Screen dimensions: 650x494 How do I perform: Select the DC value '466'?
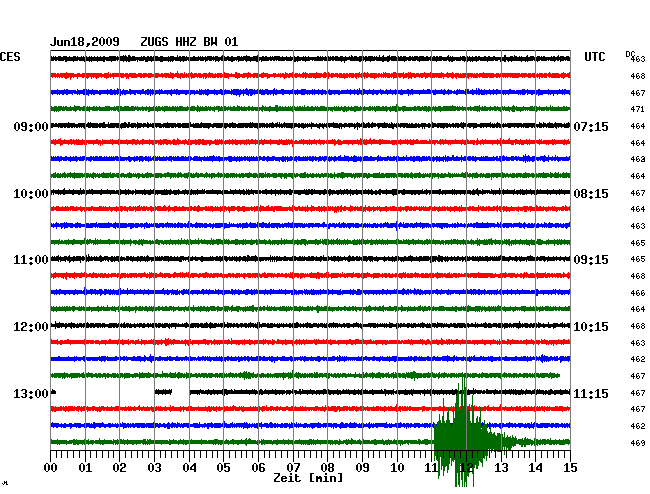click(638, 293)
